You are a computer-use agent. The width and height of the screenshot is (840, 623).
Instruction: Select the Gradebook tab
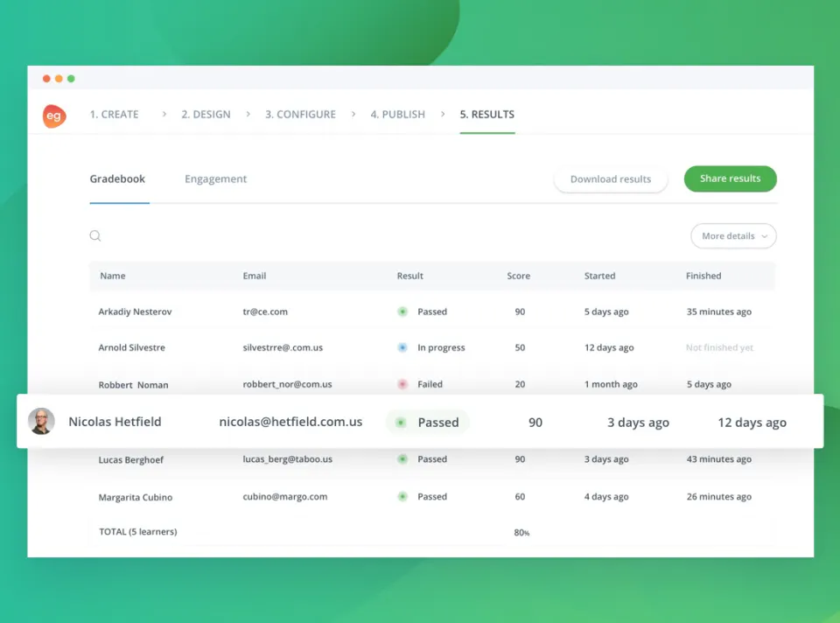pos(117,178)
